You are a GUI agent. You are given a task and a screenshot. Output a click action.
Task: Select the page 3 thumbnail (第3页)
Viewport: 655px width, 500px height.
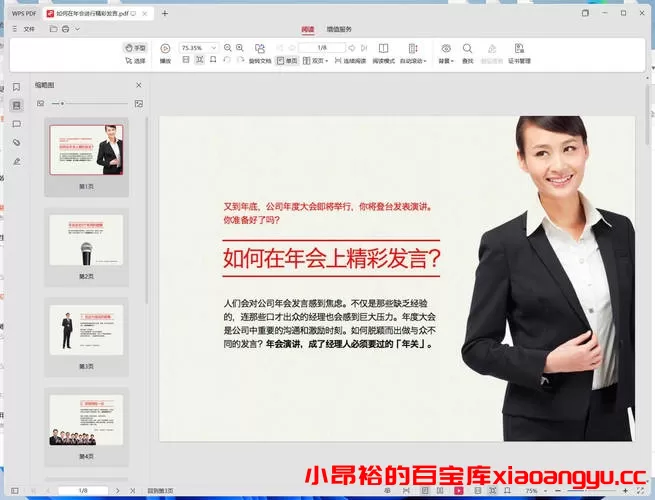tap(86, 337)
